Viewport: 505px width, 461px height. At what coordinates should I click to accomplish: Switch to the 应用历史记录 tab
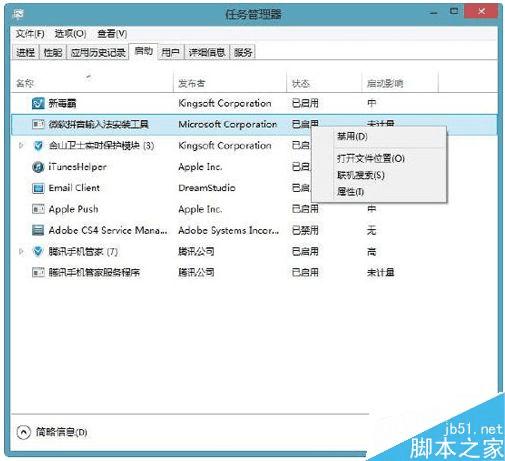pos(98,52)
